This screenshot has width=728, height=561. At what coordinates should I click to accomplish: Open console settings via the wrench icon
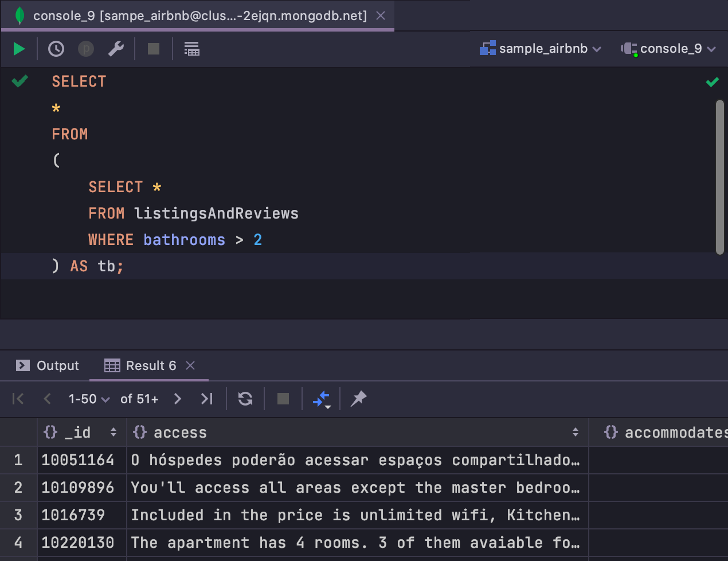point(116,48)
